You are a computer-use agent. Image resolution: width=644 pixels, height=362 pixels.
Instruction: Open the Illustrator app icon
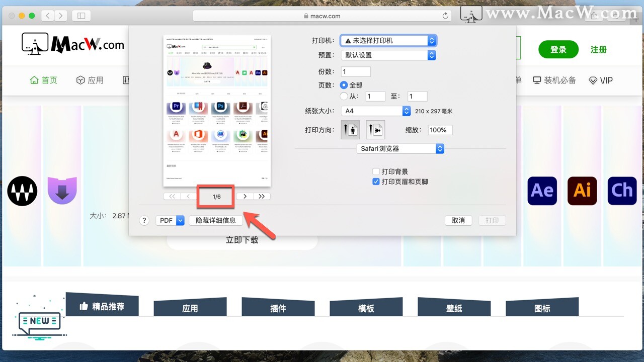coord(582,191)
